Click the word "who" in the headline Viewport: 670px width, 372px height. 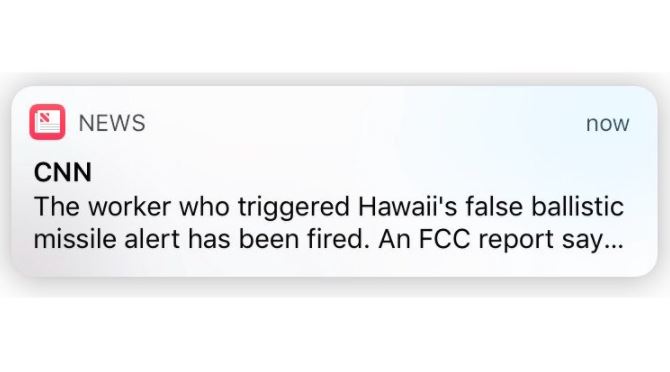tap(205, 207)
